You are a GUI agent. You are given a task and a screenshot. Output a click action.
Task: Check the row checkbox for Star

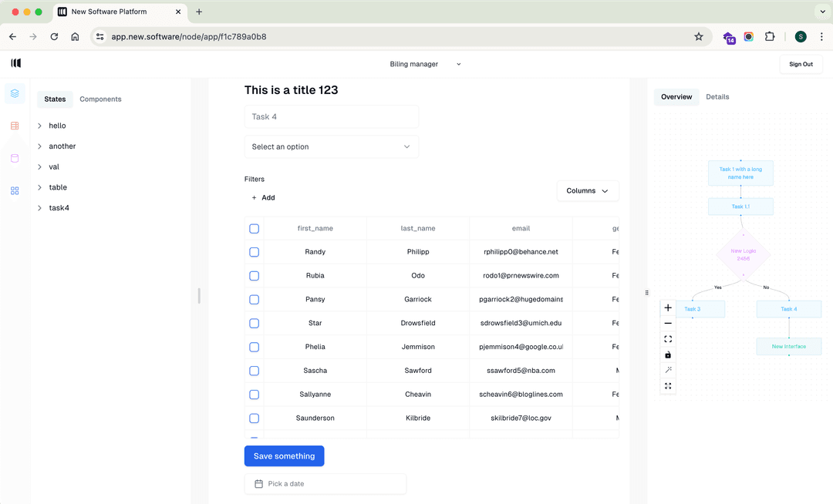254,323
